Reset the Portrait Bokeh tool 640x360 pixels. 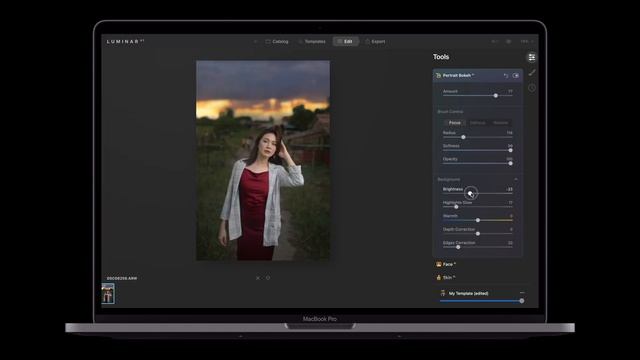coord(506,76)
